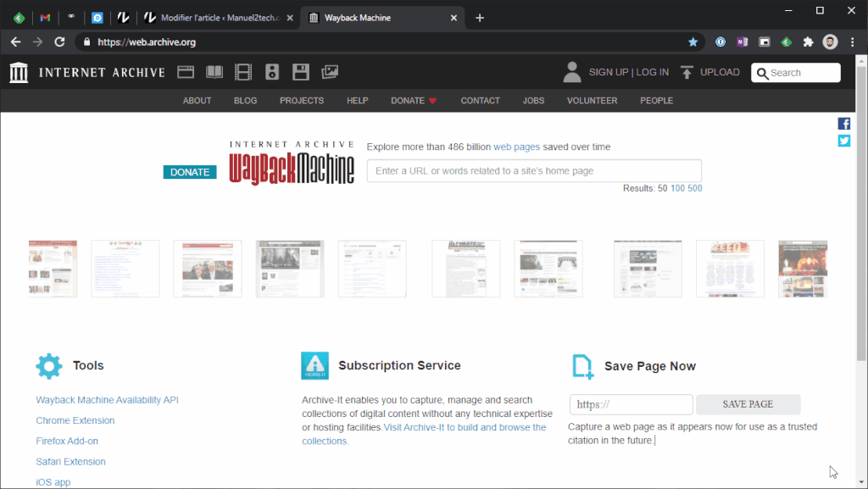Click the Save Page Now document icon
This screenshot has width=868, height=489.
[582, 367]
